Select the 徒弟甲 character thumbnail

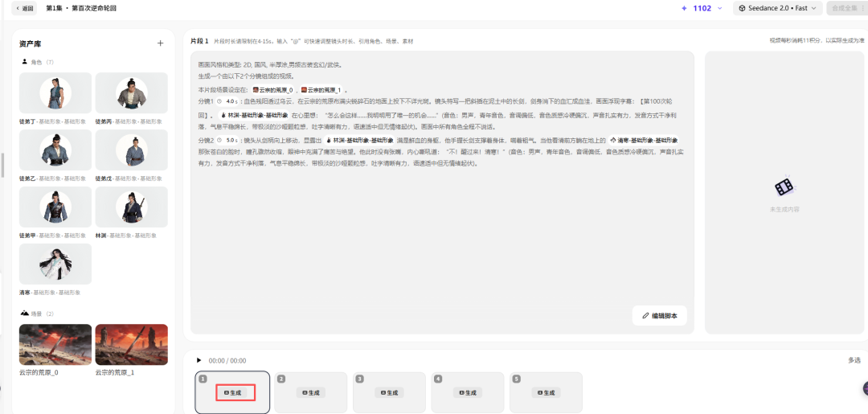[x=55, y=207]
